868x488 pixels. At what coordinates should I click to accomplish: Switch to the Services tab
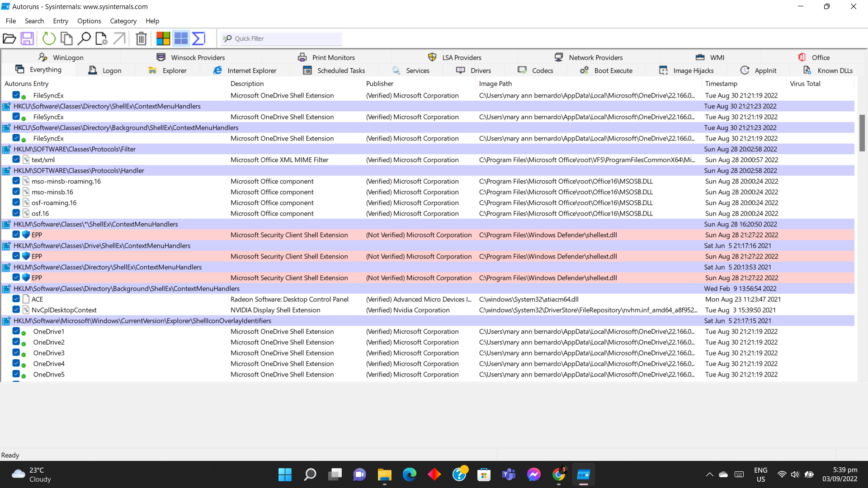coord(412,70)
